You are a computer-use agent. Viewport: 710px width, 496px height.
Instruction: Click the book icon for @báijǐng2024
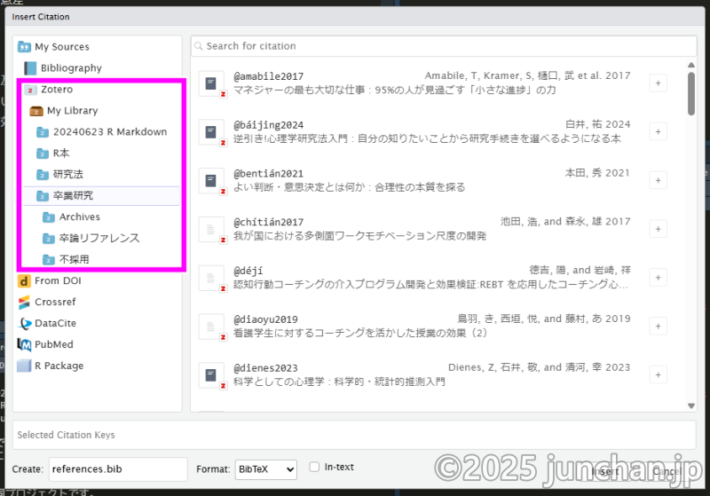coord(211,132)
